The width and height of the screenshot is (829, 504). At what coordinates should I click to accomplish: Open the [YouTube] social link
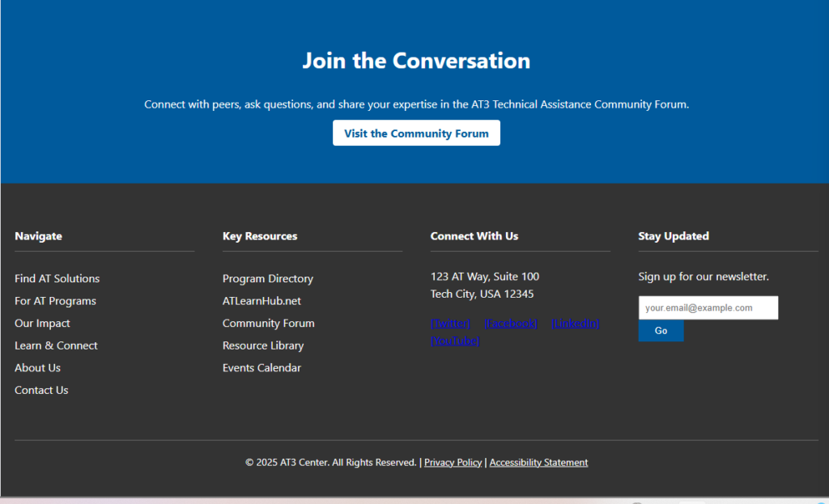(x=455, y=341)
